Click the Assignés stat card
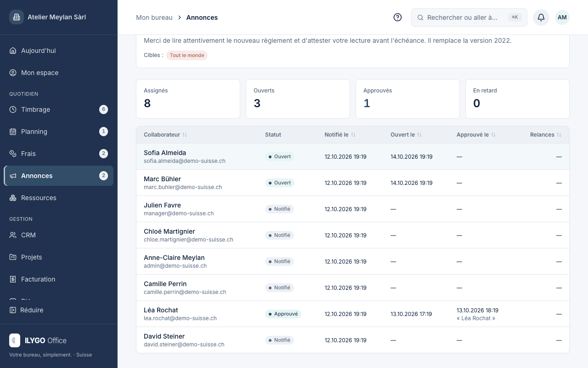Screen dimensions: 588x368 click(188, 99)
